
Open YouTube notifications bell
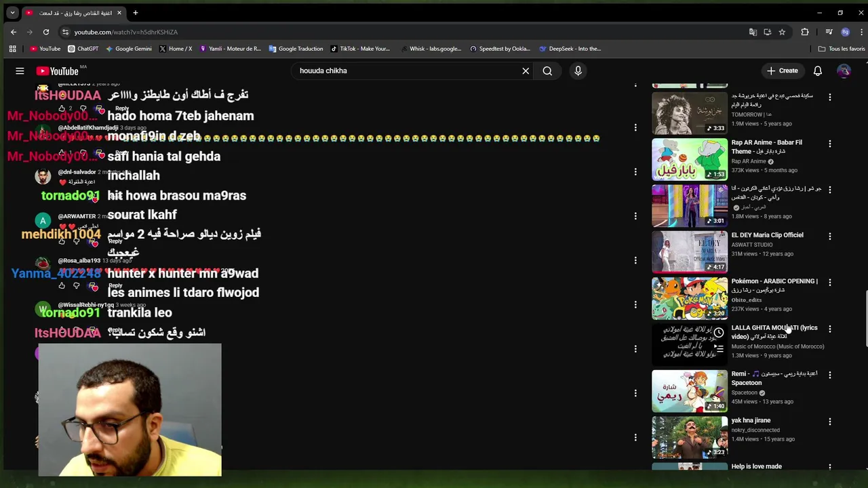[x=818, y=70]
